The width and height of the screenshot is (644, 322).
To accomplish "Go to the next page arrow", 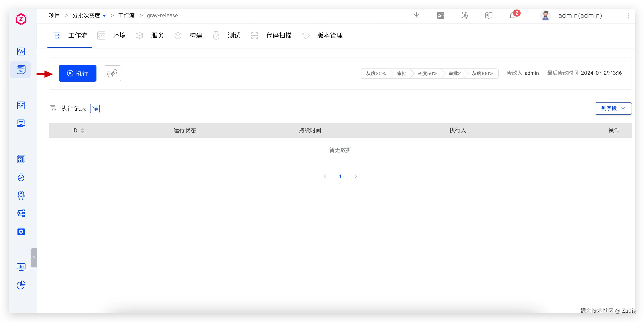I will [355, 177].
